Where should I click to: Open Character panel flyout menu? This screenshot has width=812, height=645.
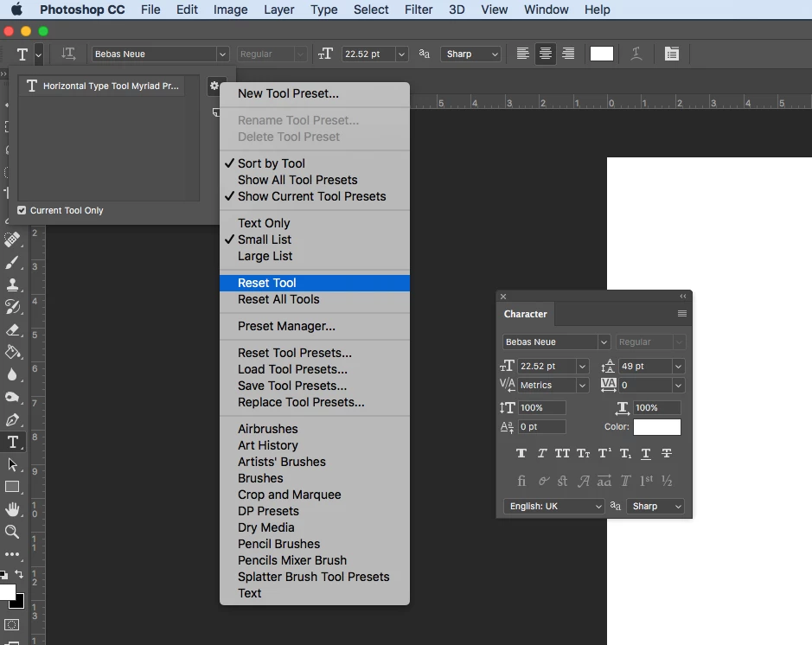point(682,314)
